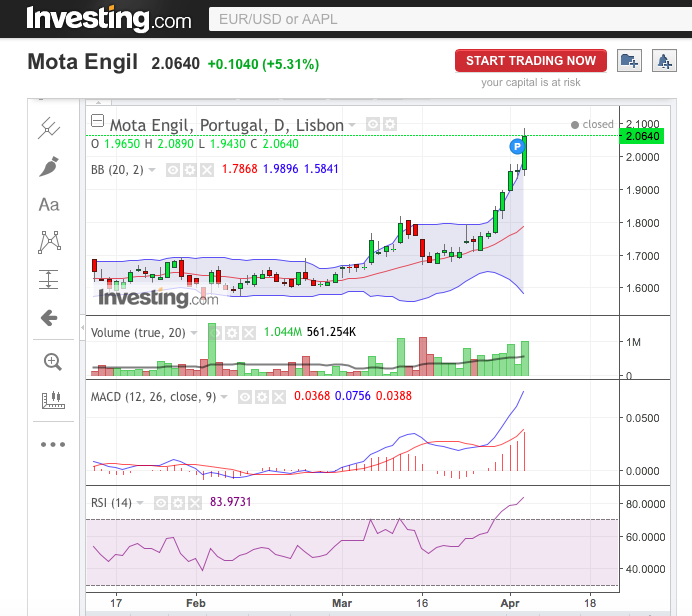Remove the RSI (14) indicator

(x=195, y=503)
